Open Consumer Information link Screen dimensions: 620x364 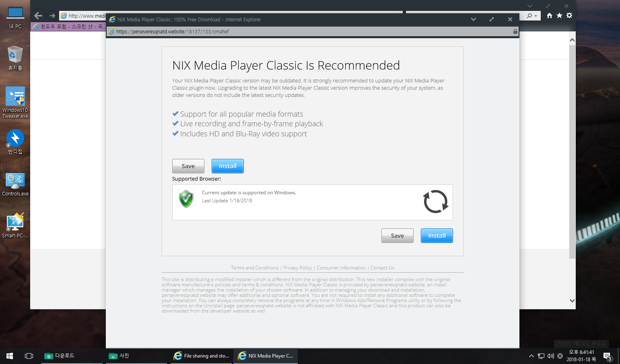pyautogui.click(x=341, y=268)
